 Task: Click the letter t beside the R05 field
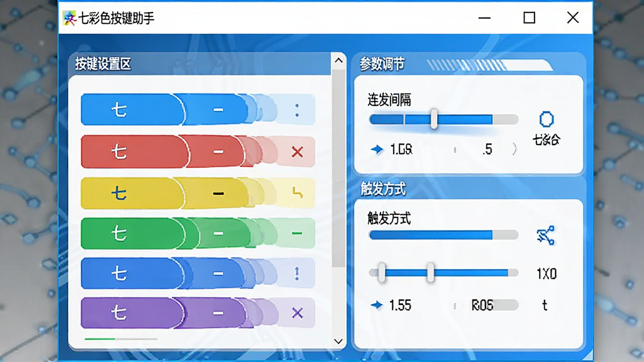point(545,305)
